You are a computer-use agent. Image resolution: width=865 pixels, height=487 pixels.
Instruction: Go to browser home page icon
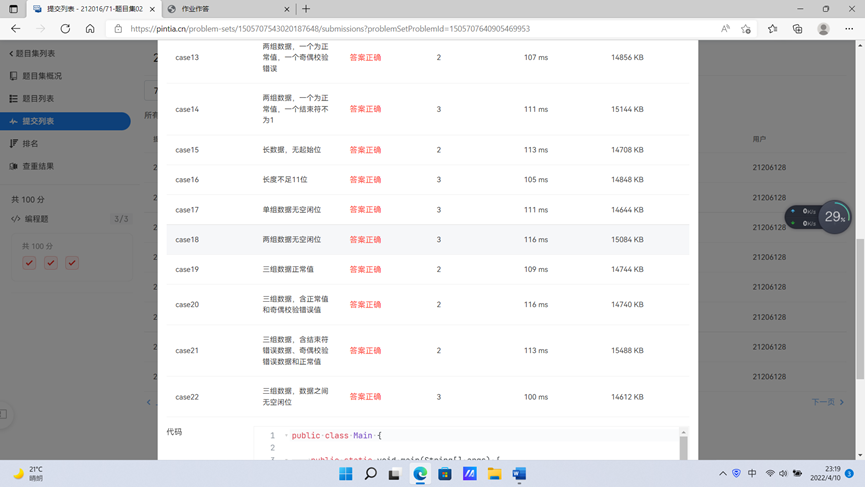tap(90, 29)
